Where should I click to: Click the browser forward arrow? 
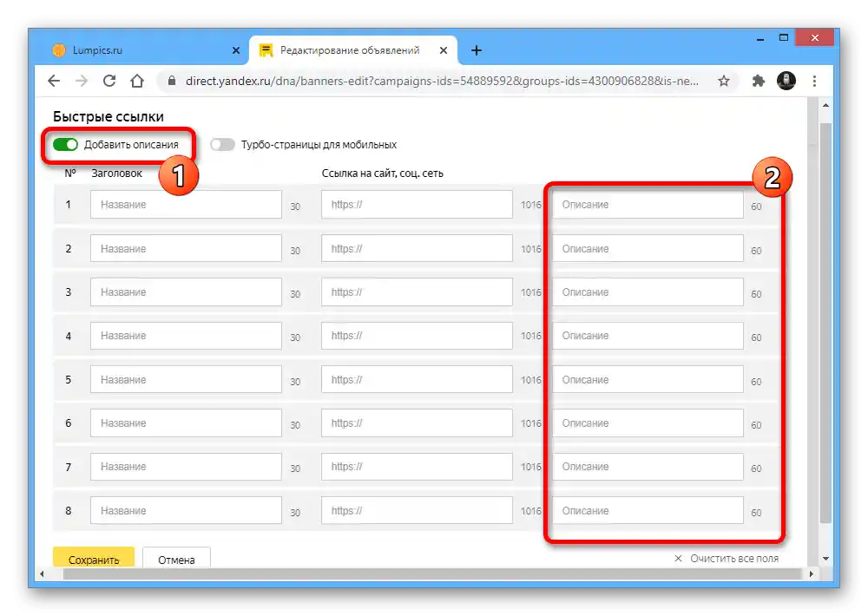[x=82, y=81]
